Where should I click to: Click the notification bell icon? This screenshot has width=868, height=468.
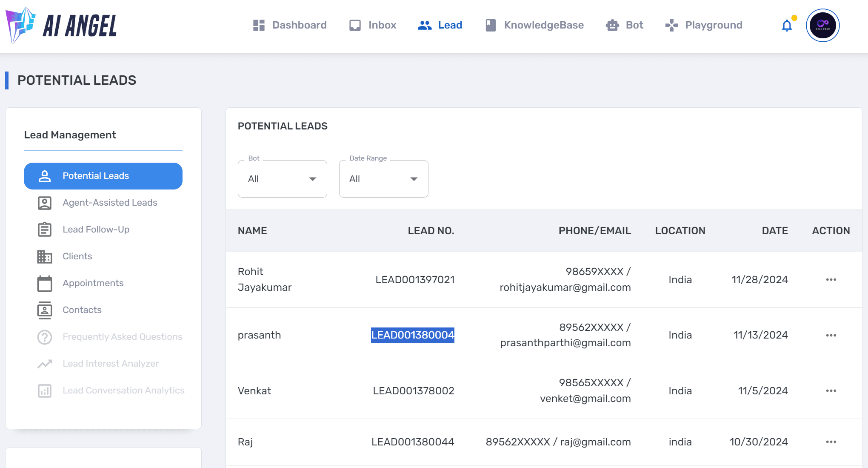click(787, 26)
